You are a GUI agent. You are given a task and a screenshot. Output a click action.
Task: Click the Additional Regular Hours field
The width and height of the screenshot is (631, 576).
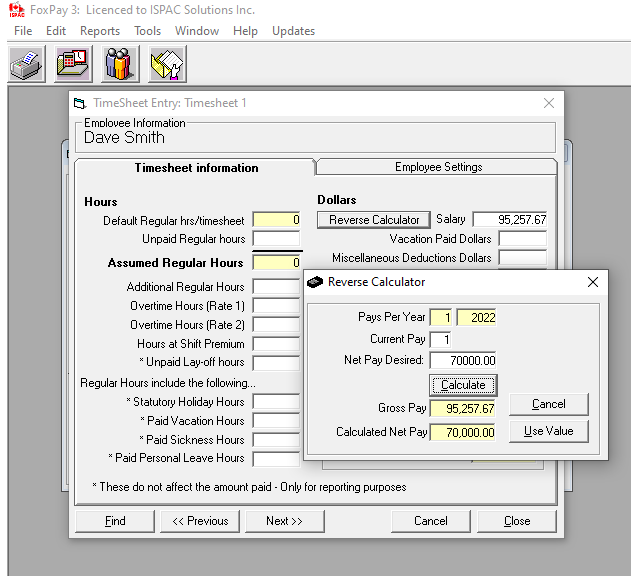click(x=276, y=287)
